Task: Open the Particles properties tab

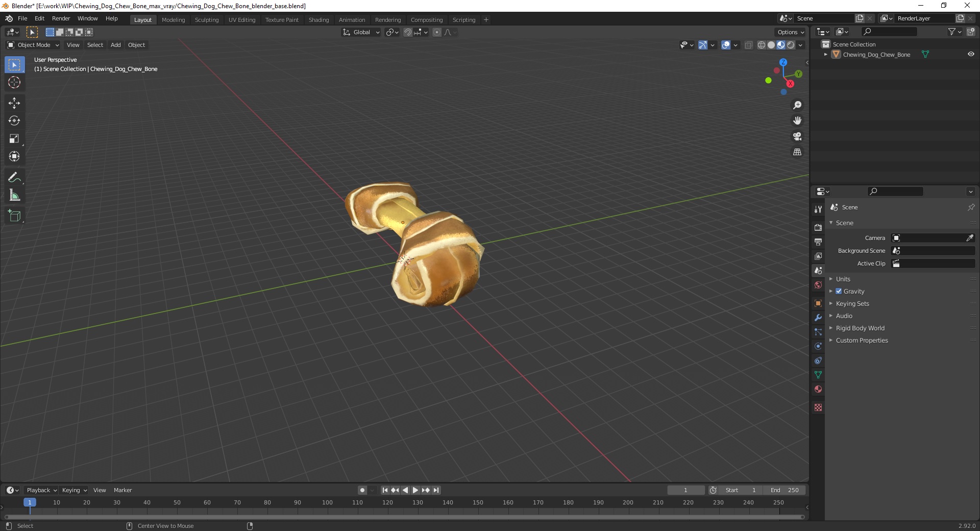Action: coord(818,332)
